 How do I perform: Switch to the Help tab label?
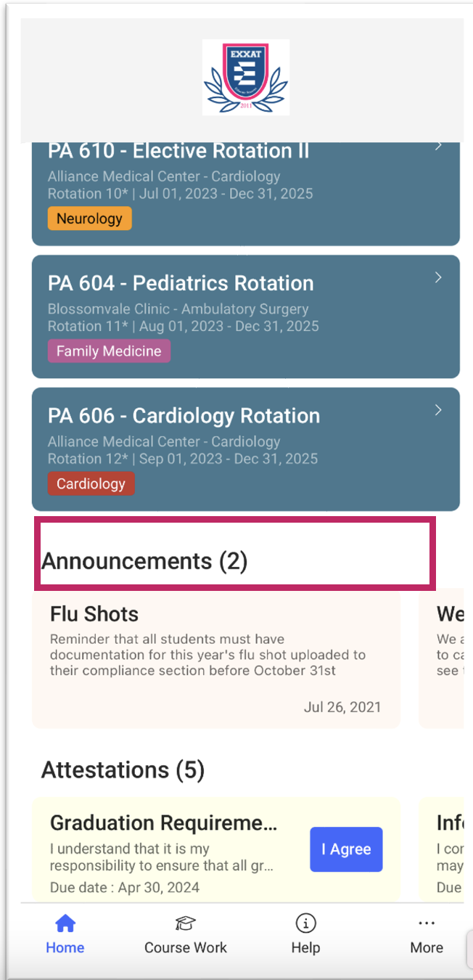(x=305, y=948)
